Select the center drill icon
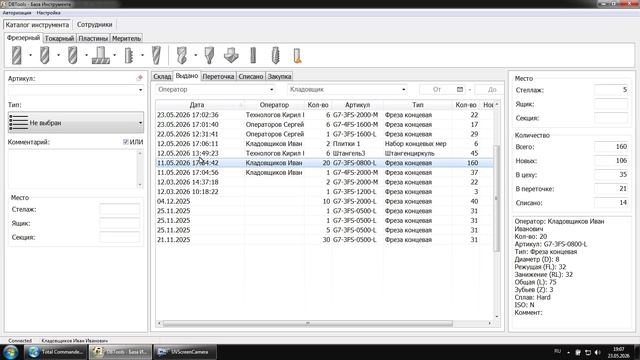 (x=209, y=55)
